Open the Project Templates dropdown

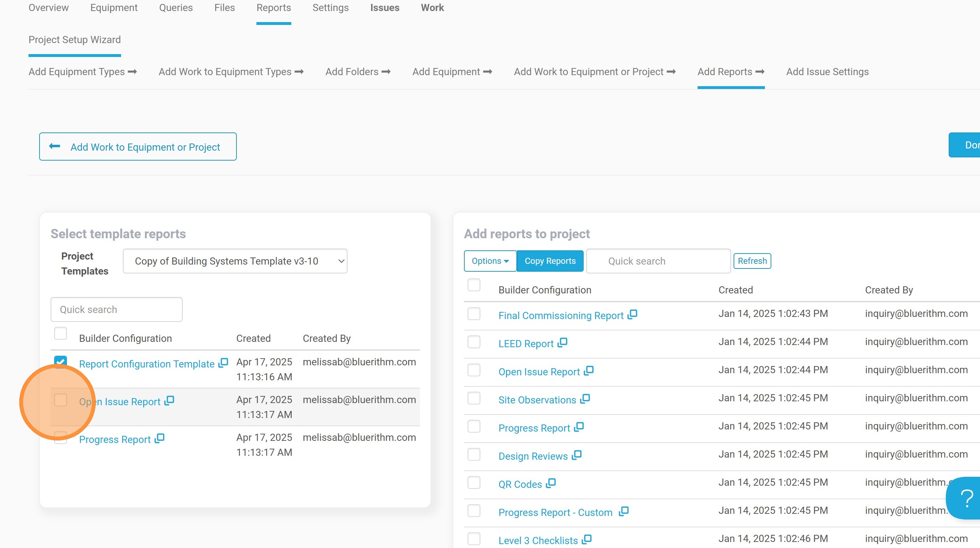tap(235, 261)
